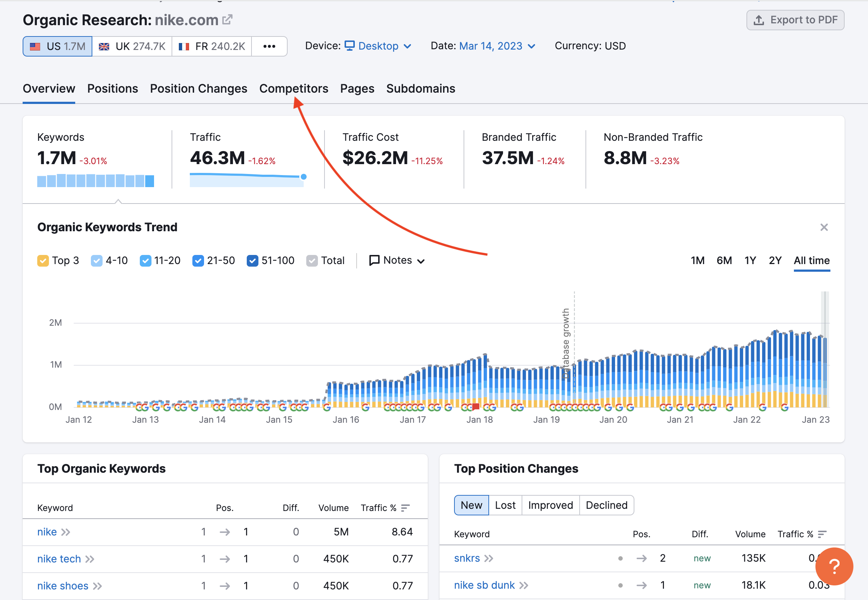Click the red note flag near Jan 18
The image size is (868, 600).
[x=476, y=406]
